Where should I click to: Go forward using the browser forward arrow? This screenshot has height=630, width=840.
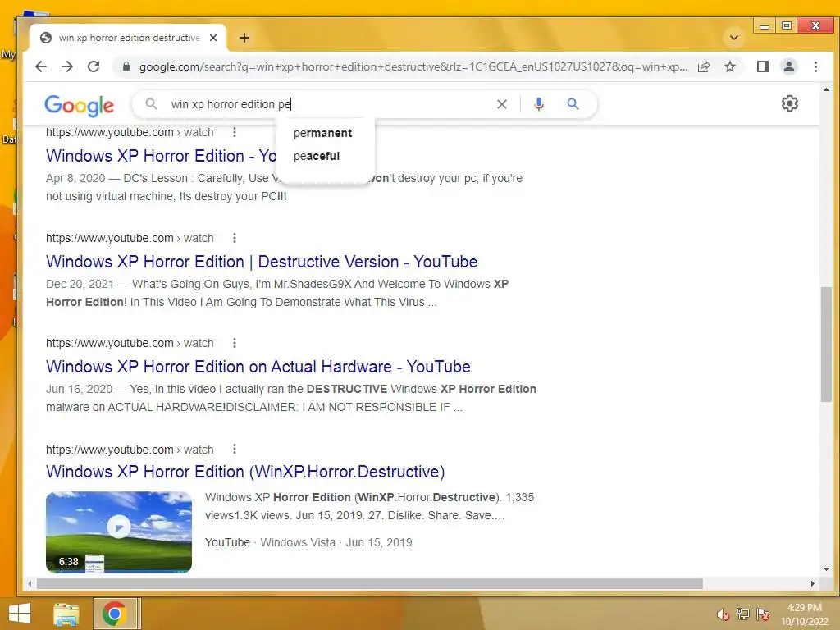67,66
